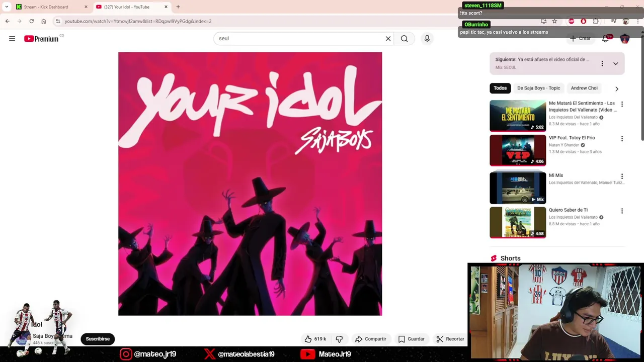Open the YouTube account avatar menu
Image resolution: width=644 pixels, height=362 pixels.
point(625,39)
